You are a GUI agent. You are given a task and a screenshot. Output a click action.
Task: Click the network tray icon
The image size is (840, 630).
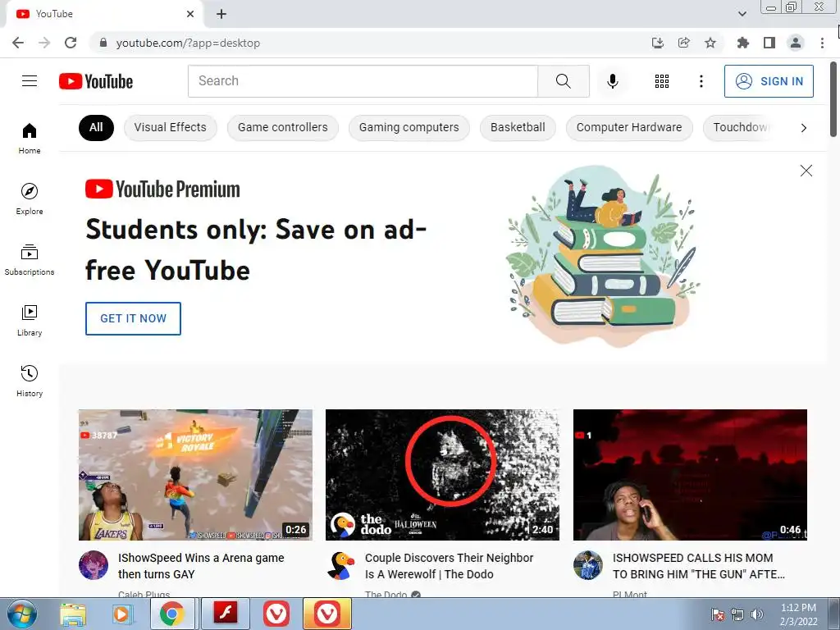(x=737, y=614)
